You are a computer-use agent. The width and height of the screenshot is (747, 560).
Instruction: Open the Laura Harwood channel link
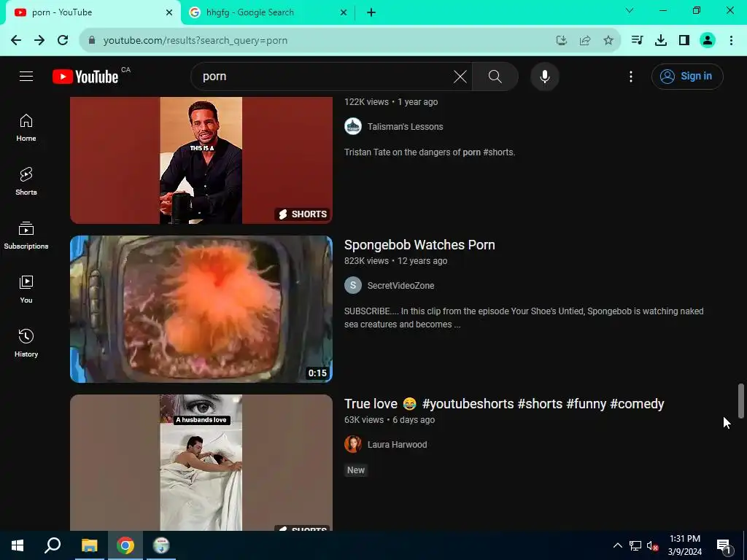tap(397, 444)
